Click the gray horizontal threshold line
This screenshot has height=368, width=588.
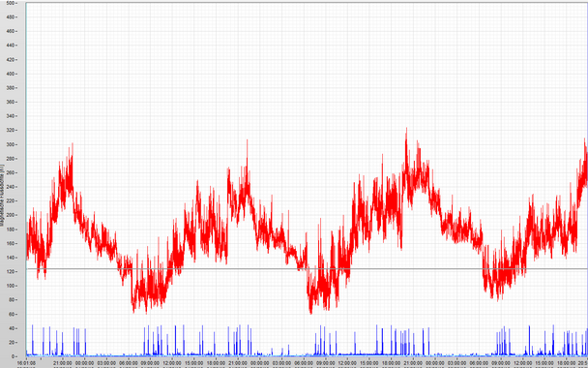pyautogui.click(x=307, y=269)
